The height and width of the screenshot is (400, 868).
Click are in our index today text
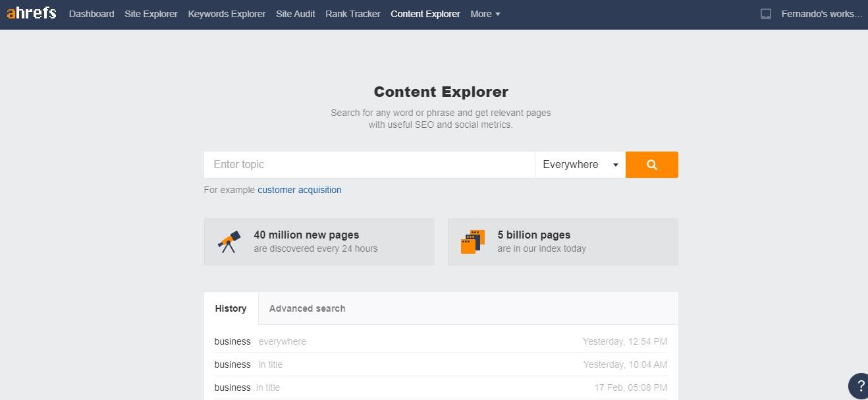[541, 248]
